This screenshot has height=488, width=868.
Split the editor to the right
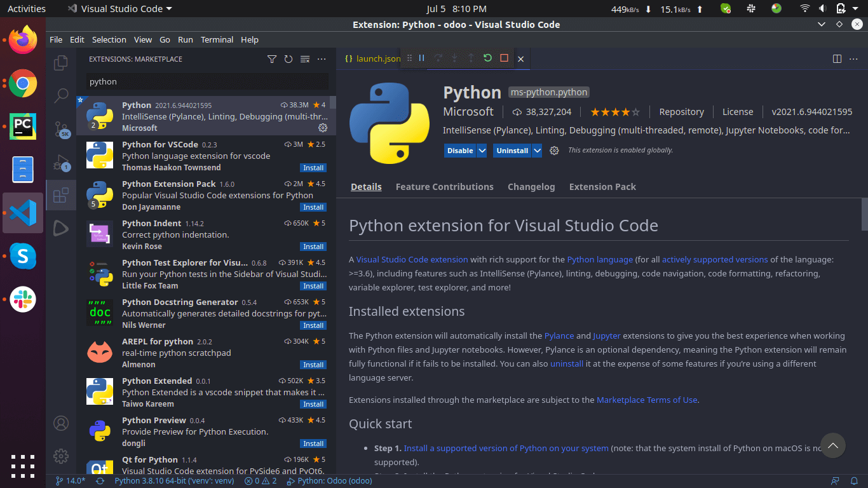[x=837, y=58]
